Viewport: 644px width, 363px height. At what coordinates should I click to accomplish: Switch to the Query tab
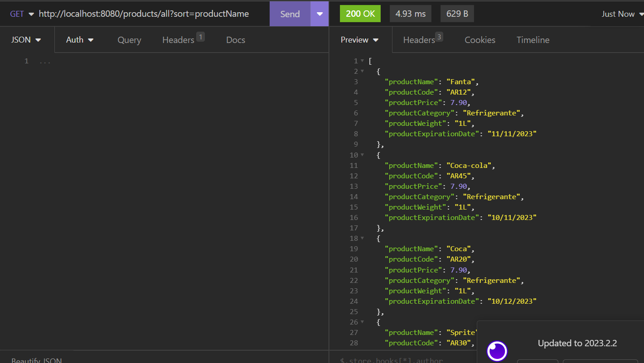129,40
